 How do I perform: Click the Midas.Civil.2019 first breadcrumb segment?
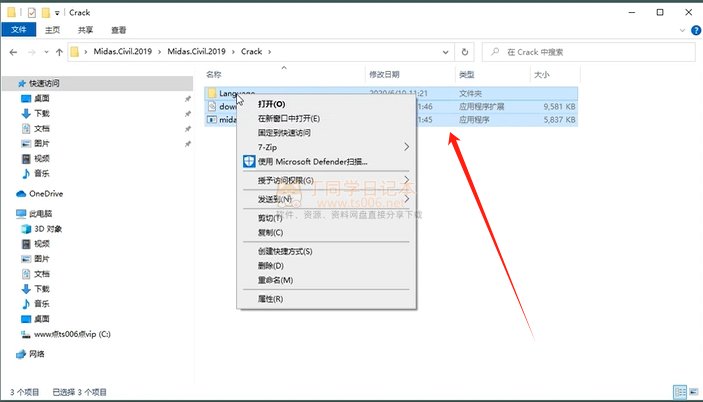point(122,52)
